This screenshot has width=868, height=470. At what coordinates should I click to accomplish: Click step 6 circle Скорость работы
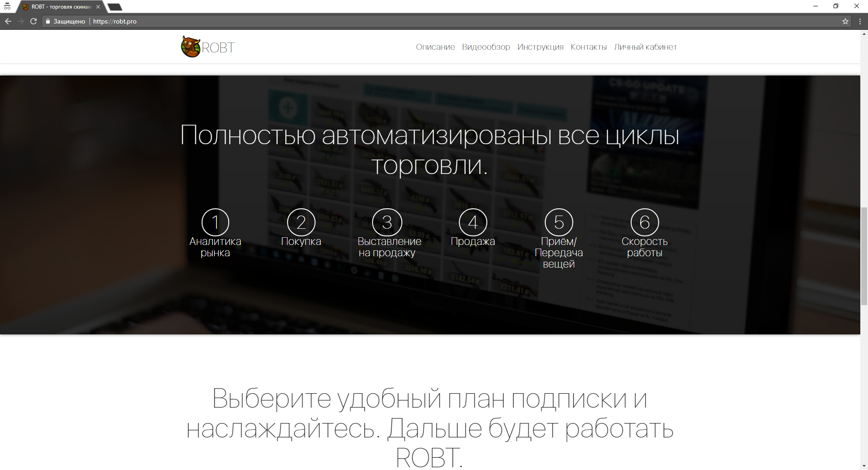tap(645, 222)
